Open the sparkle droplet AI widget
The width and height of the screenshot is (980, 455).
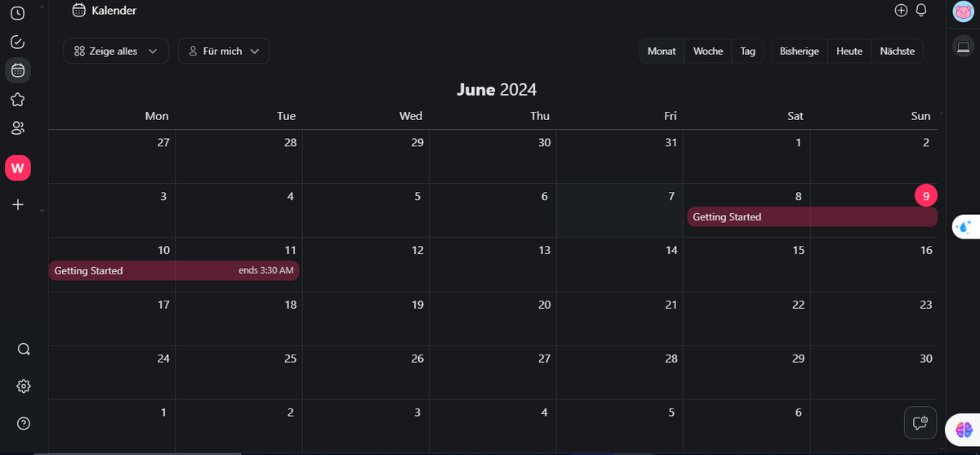(x=964, y=227)
